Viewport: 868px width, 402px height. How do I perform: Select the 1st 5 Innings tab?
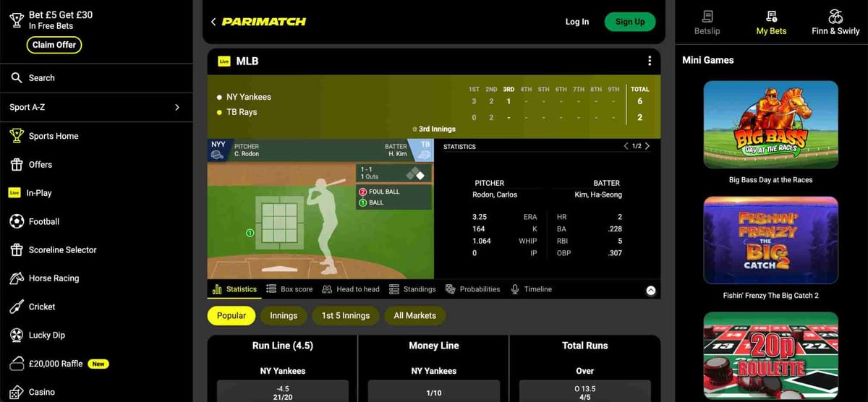point(346,316)
